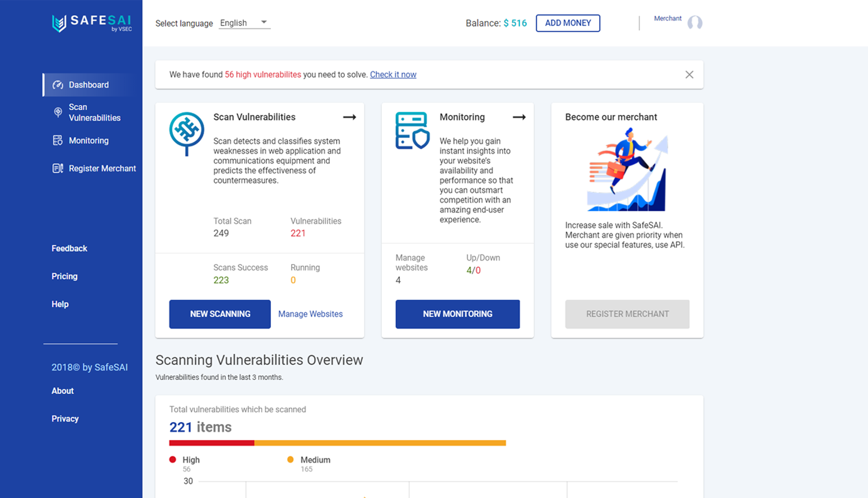The height and width of the screenshot is (498, 868).
Task: Click the Register Merchant sidebar icon
Action: (58, 169)
